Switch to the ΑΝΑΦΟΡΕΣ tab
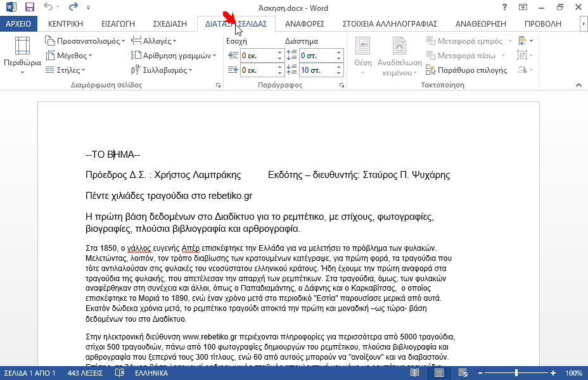 pyautogui.click(x=305, y=23)
